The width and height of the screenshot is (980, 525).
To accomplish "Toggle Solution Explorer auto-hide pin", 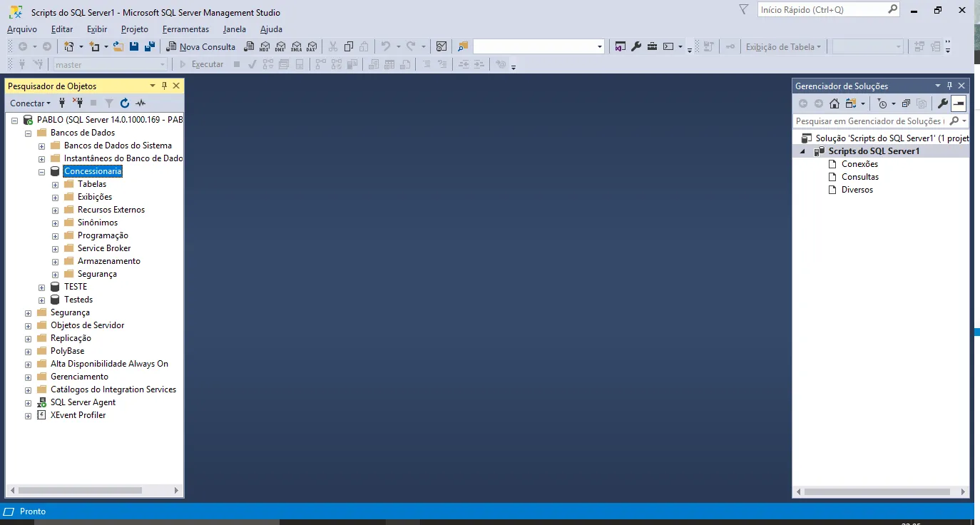I will click(949, 86).
